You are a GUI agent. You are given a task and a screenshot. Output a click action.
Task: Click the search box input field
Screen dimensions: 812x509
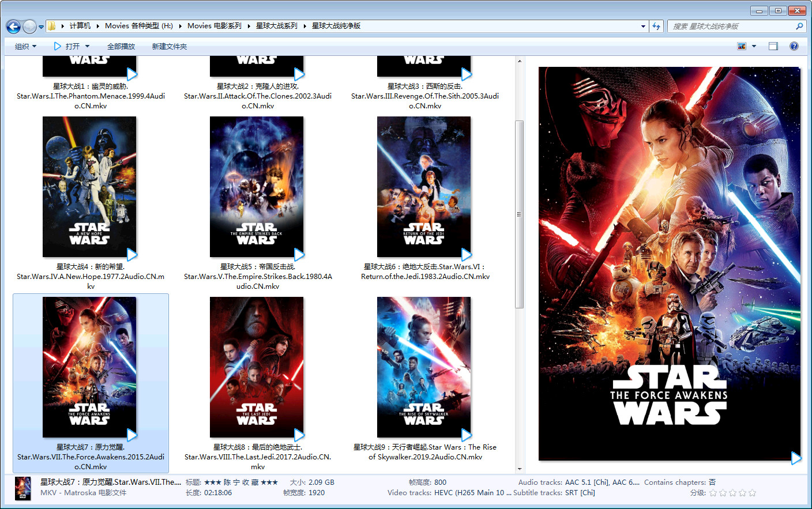731,26
